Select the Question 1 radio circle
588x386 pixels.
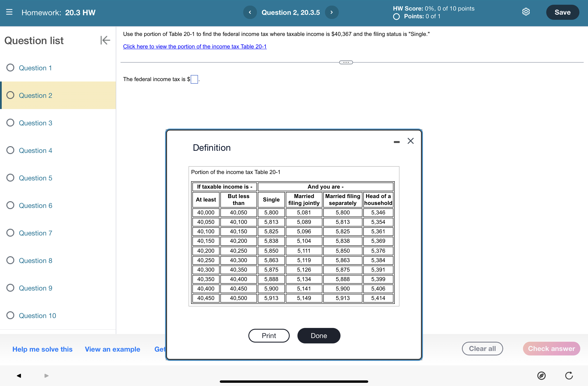pos(10,68)
